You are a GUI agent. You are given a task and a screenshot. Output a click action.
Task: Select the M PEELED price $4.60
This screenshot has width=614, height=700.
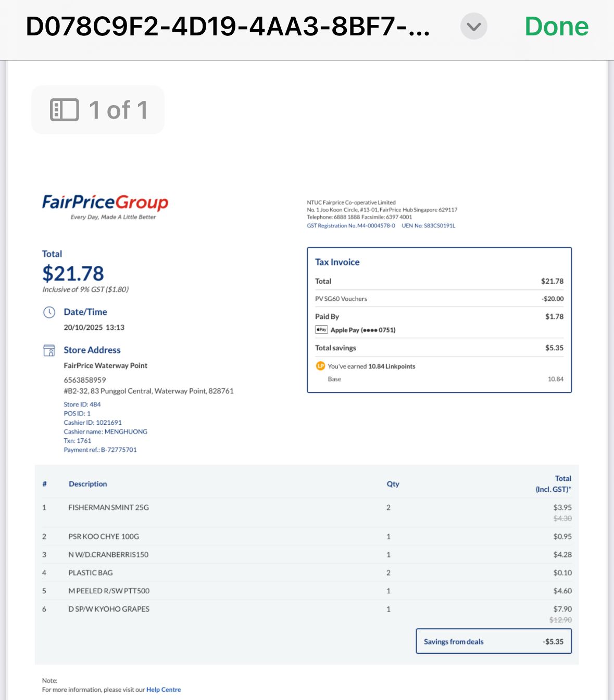tap(562, 591)
